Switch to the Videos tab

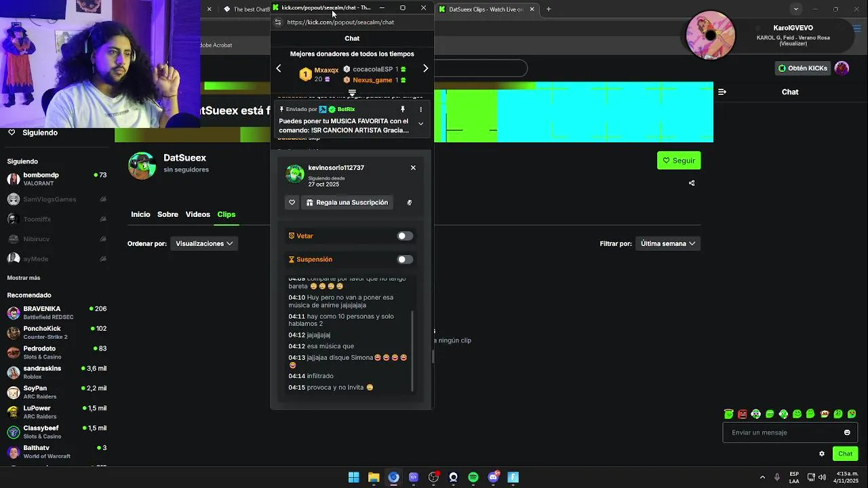(x=198, y=214)
